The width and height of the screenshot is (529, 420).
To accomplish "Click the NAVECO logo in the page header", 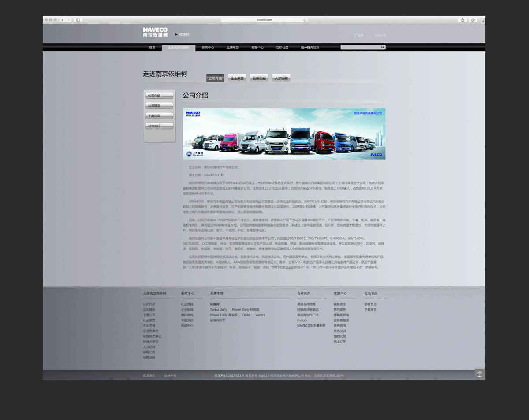I will (155, 32).
